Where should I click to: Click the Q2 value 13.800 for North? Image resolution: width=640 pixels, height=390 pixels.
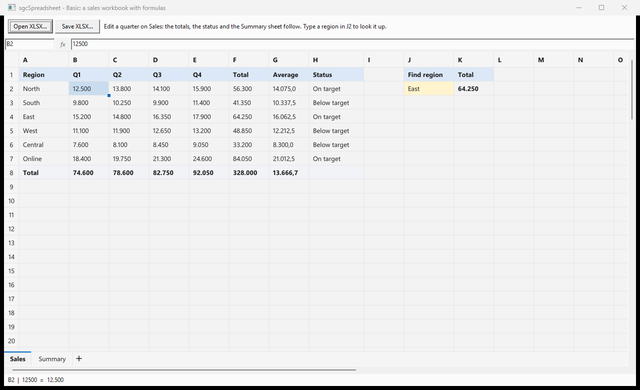click(x=129, y=89)
